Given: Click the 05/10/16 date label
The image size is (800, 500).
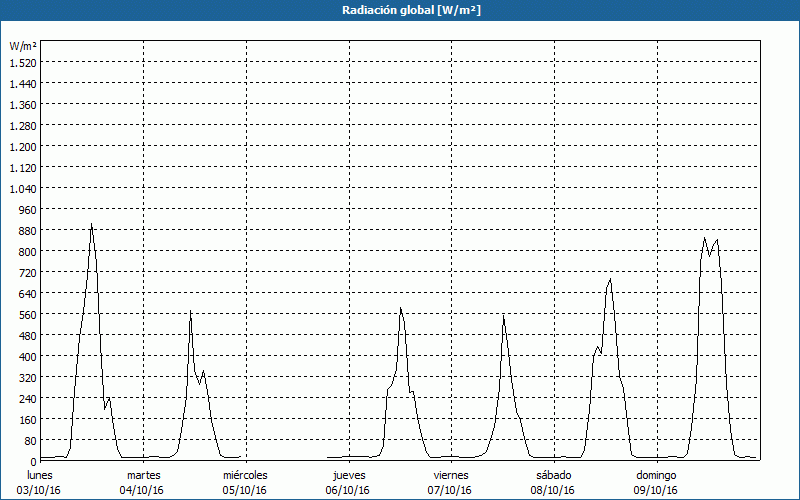Looking at the screenshot, I should (245, 490).
